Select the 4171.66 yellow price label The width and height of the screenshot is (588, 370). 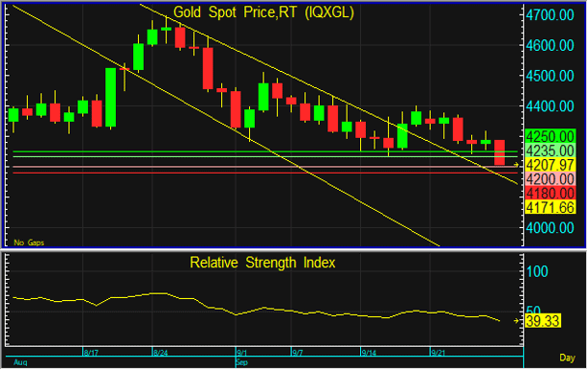[551, 207]
